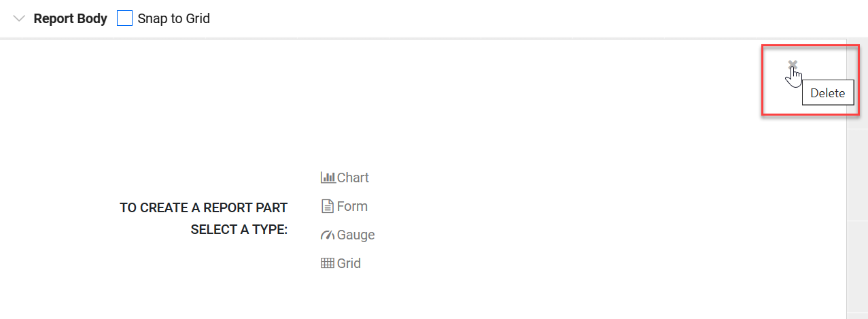Viewport: 868px width, 319px height.
Task: Click the right-side vertical scrollbar strip
Action: coord(857,178)
